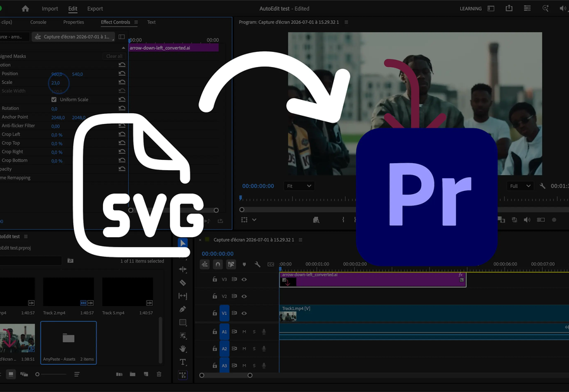The height and width of the screenshot is (392, 569).
Task: Click the comparison view icon in Program monitor
Action: (541, 219)
